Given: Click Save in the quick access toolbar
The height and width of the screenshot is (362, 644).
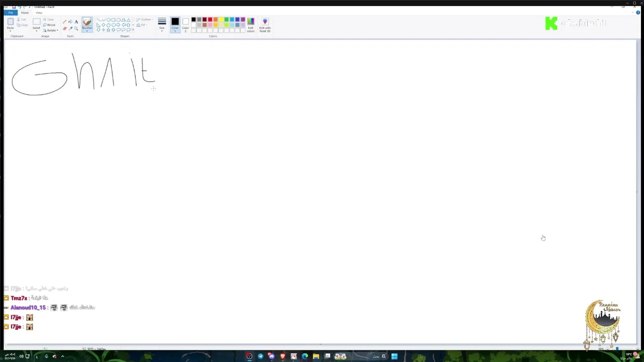Looking at the screenshot, I should coord(14,7).
